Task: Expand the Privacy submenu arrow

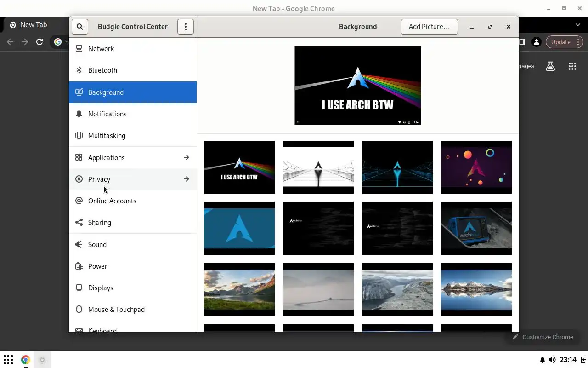Action: click(186, 179)
